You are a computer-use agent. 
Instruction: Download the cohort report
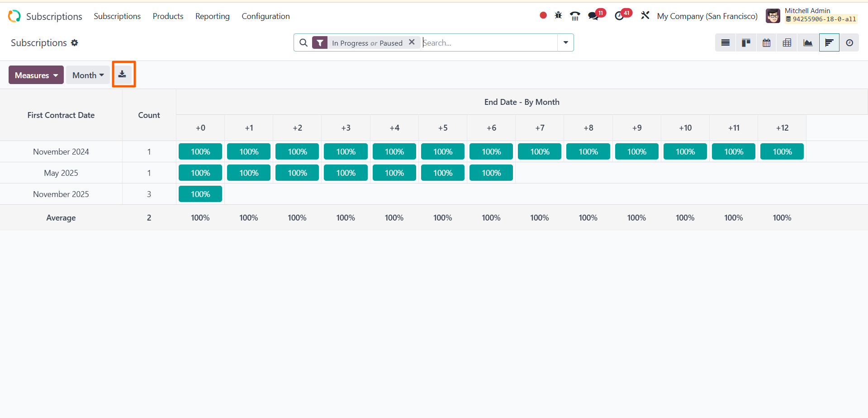point(122,75)
